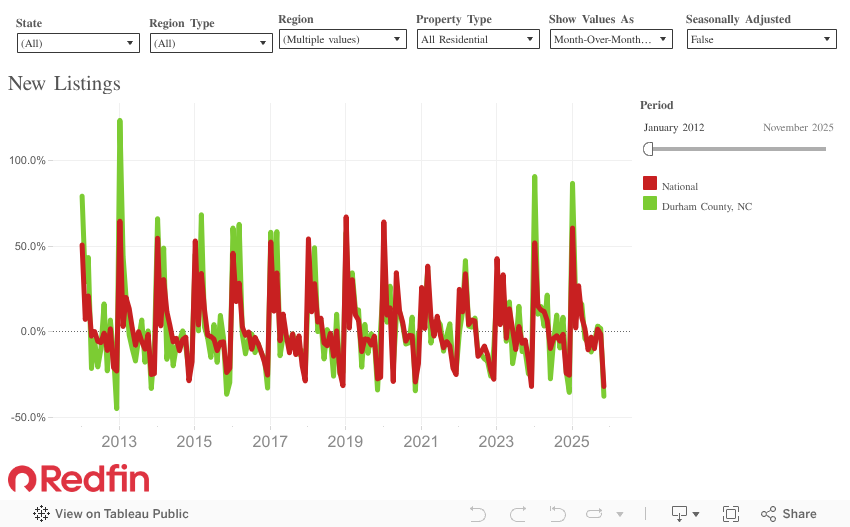This screenshot has width=850, height=527.
Task: Click the Refresh/replay icon
Action: 595,513
